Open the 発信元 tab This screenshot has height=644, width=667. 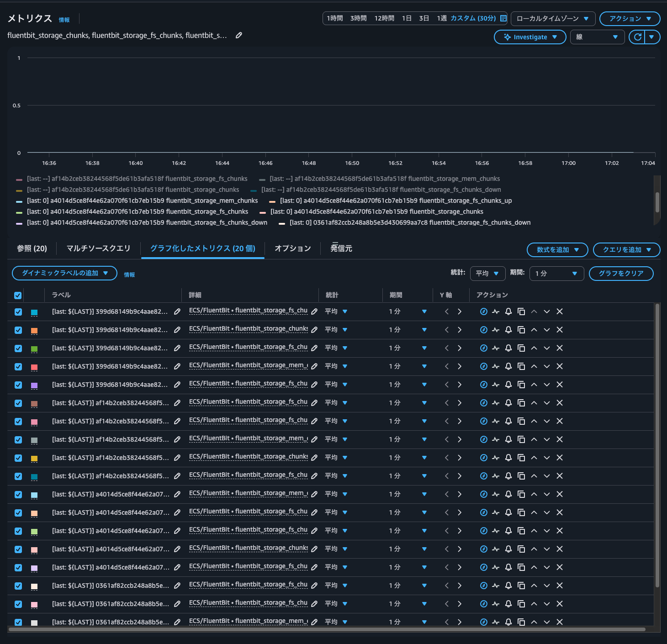tap(341, 248)
